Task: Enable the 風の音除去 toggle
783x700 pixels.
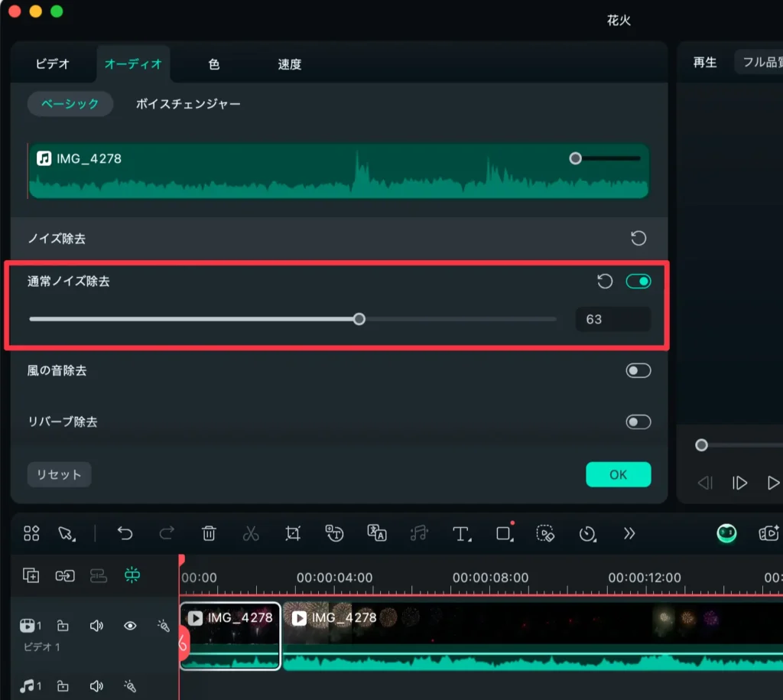Action: click(x=638, y=371)
